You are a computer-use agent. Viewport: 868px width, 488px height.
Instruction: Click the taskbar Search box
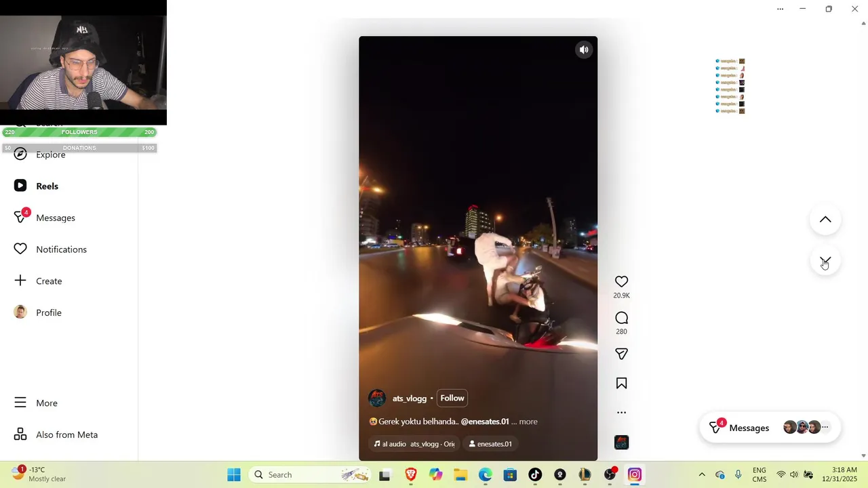coord(311,474)
